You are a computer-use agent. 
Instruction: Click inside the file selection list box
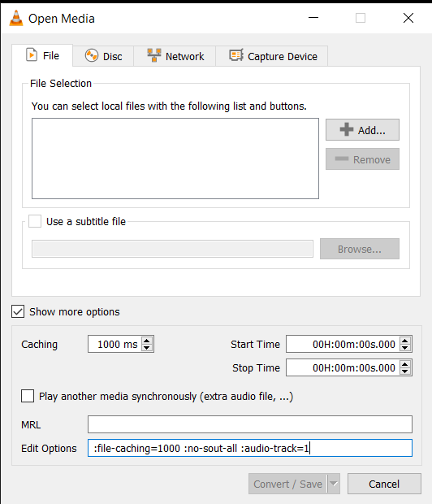175,159
